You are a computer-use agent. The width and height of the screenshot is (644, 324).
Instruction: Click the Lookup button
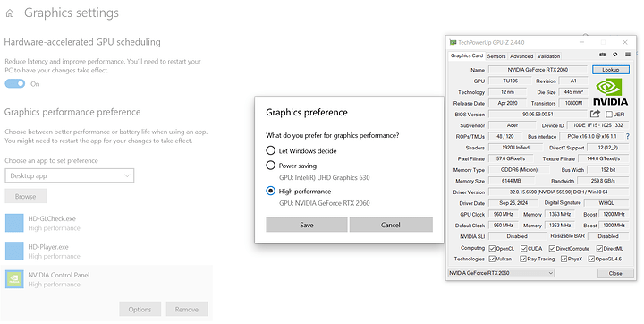tap(610, 70)
